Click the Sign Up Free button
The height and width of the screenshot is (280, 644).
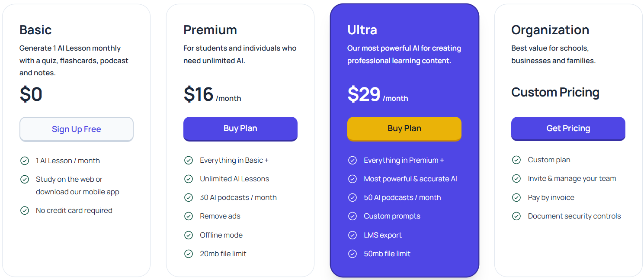coord(77,129)
